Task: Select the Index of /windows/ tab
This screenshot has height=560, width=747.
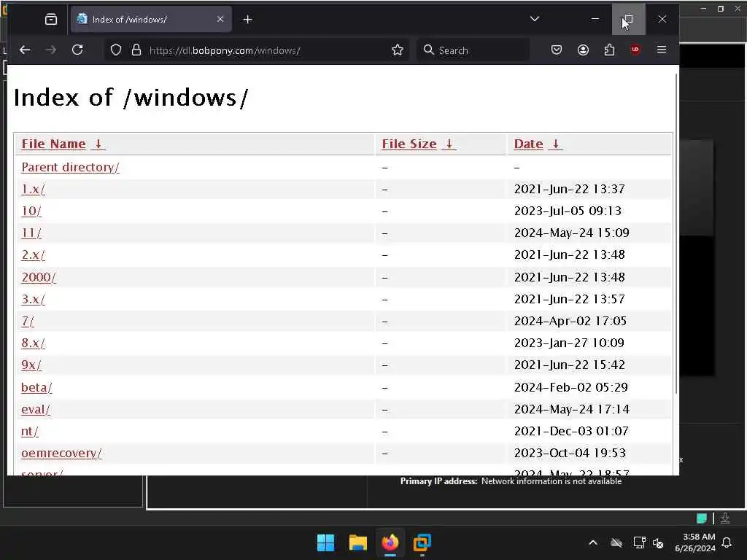Action: pos(151,19)
